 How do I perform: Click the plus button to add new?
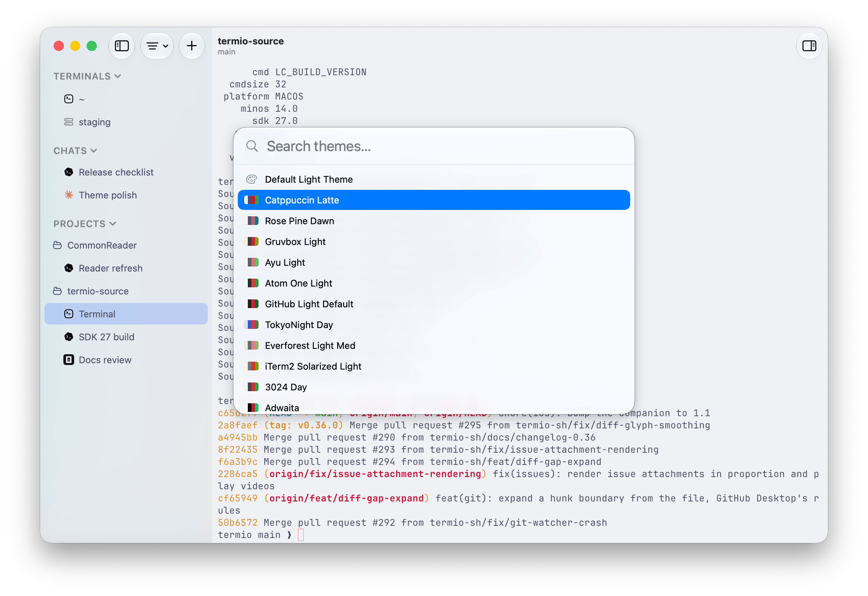[x=192, y=45]
